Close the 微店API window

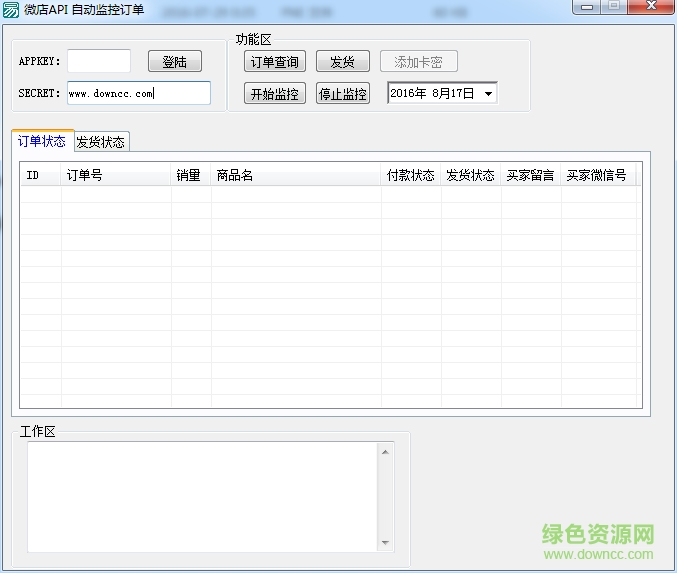click(651, 6)
